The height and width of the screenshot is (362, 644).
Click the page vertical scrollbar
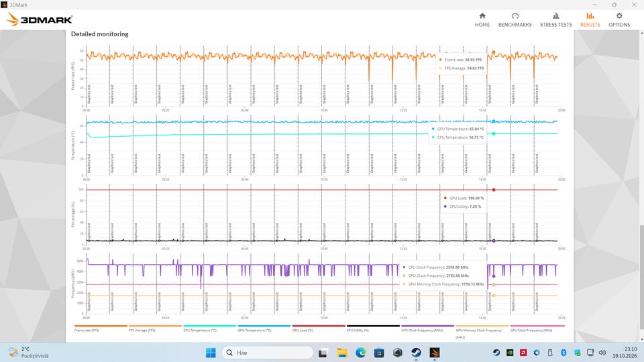641,277
